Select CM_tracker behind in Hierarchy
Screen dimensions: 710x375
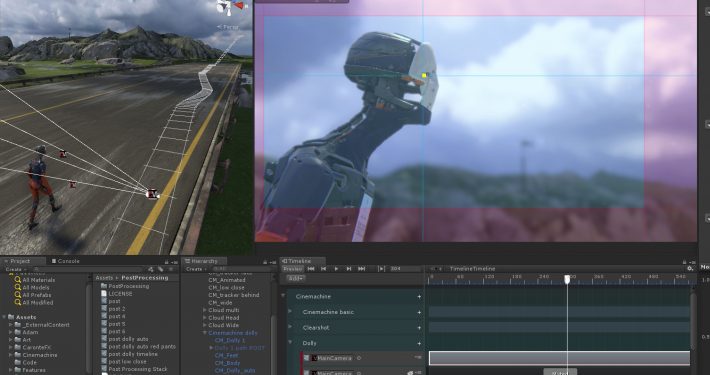(234, 295)
